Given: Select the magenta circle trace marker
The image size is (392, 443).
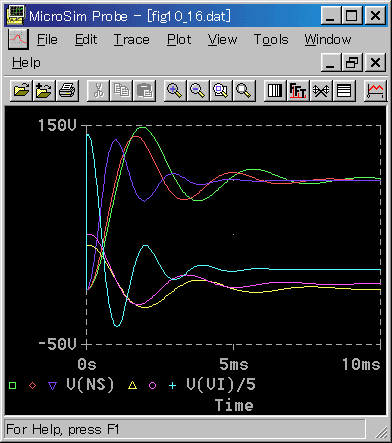Looking at the screenshot, I should (152, 386).
